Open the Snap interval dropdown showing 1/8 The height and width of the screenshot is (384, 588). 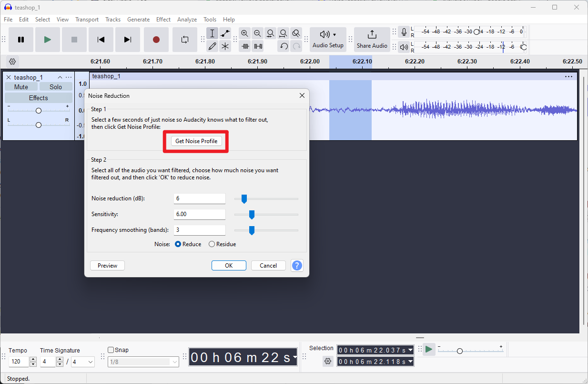pos(143,362)
